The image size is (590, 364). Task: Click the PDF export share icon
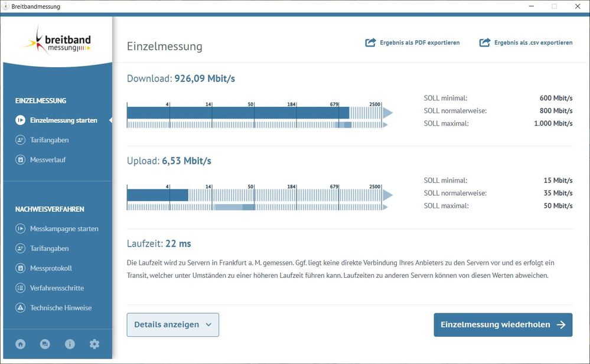(x=370, y=42)
